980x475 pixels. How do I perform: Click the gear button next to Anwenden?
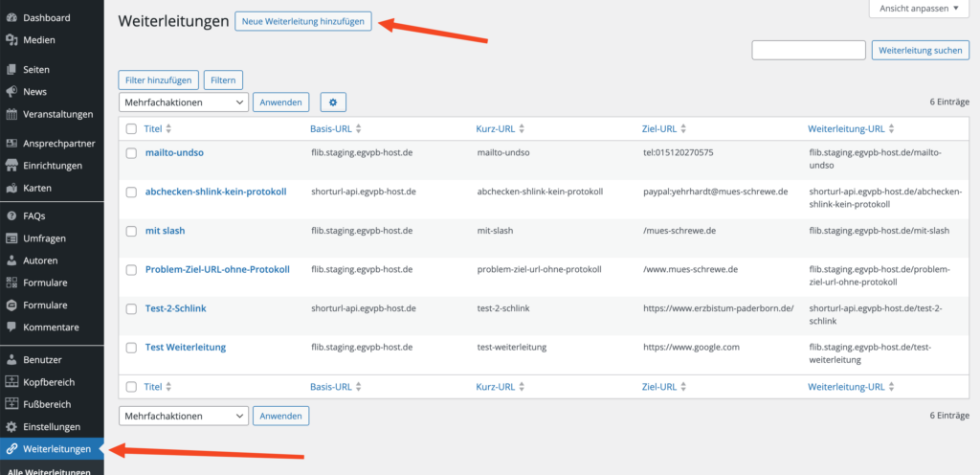333,102
